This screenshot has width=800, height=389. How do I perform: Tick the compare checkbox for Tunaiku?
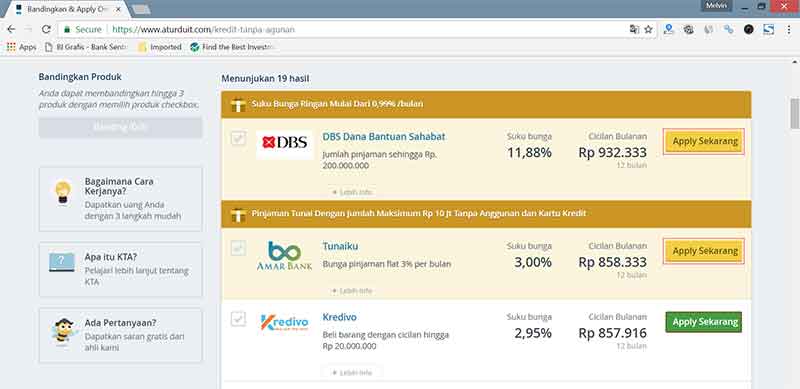tap(238, 248)
